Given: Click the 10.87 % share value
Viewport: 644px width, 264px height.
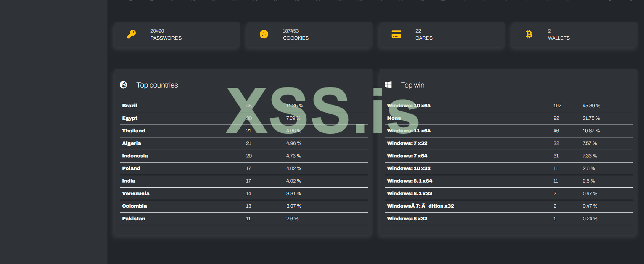Looking at the screenshot, I should point(591,131).
